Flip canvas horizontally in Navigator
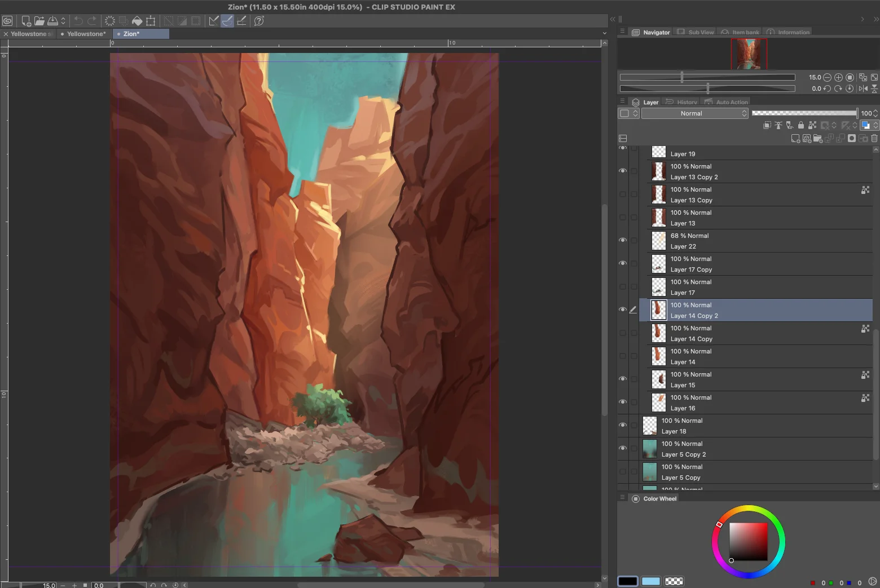This screenshot has height=588, width=880. pyautogui.click(x=863, y=89)
